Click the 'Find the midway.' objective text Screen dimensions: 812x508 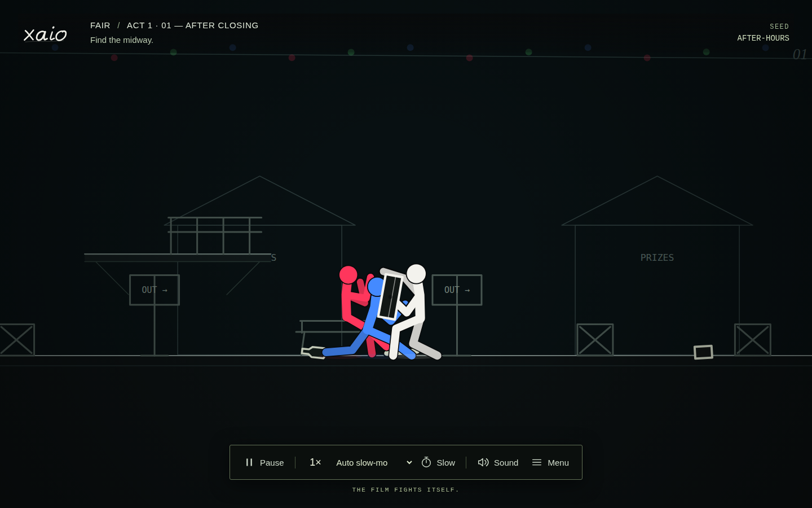pos(122,40)
